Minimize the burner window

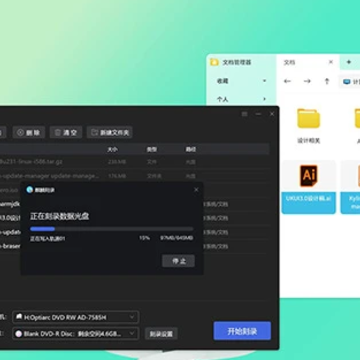coord(258,114)
